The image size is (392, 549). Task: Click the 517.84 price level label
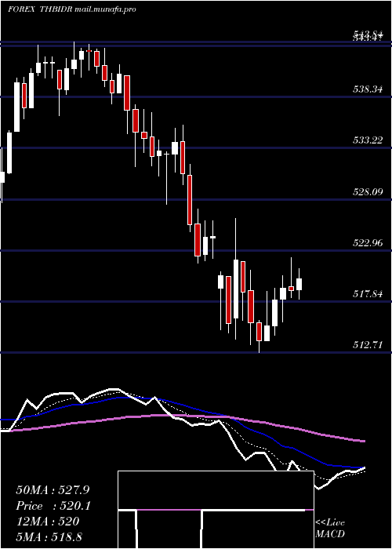click(367, 294)
